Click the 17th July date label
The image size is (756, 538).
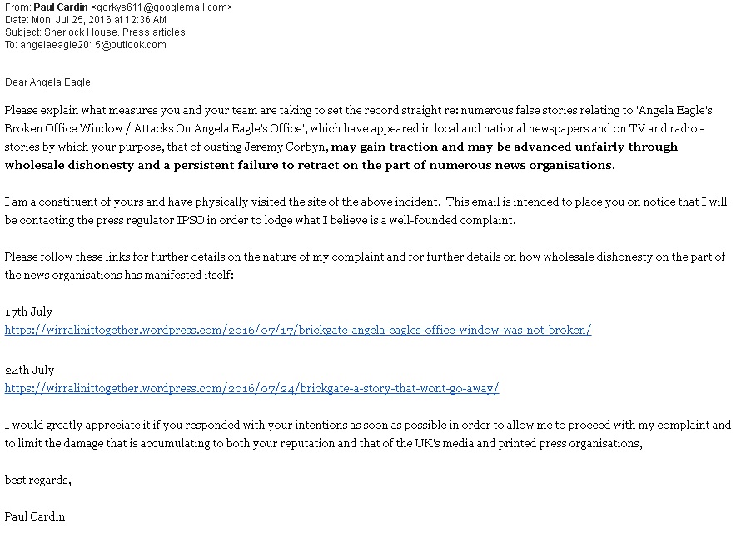[x=28, y=311]
